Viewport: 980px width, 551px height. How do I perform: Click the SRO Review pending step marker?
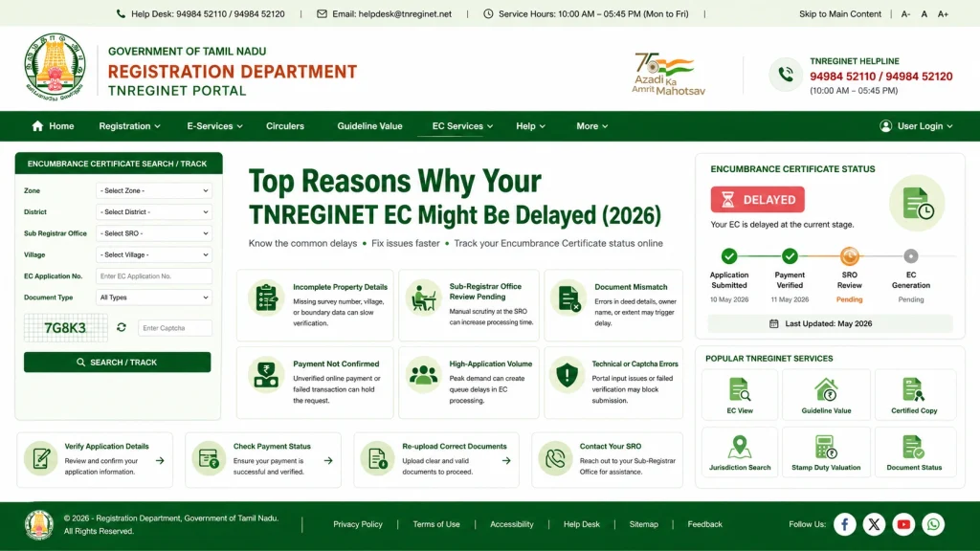(850, 256)
